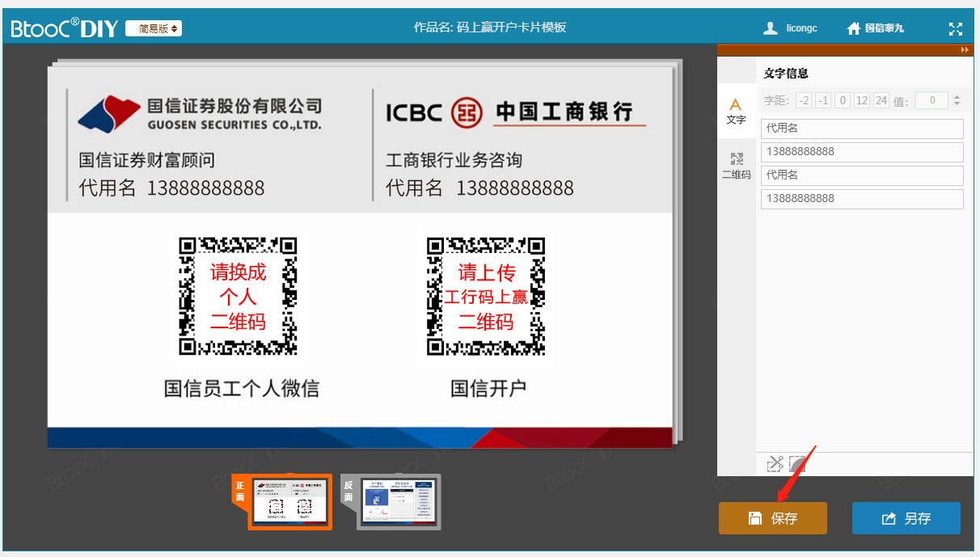Click the scissors crop-marks icon
Screen dimensions: 980x557
pyautogui.click(x=775, y=464)
